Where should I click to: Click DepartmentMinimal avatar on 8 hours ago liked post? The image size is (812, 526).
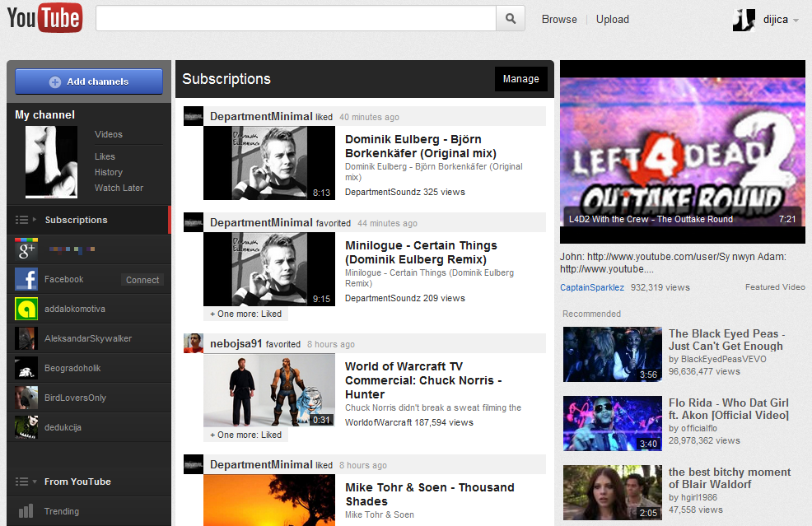(x=194, y=464)
